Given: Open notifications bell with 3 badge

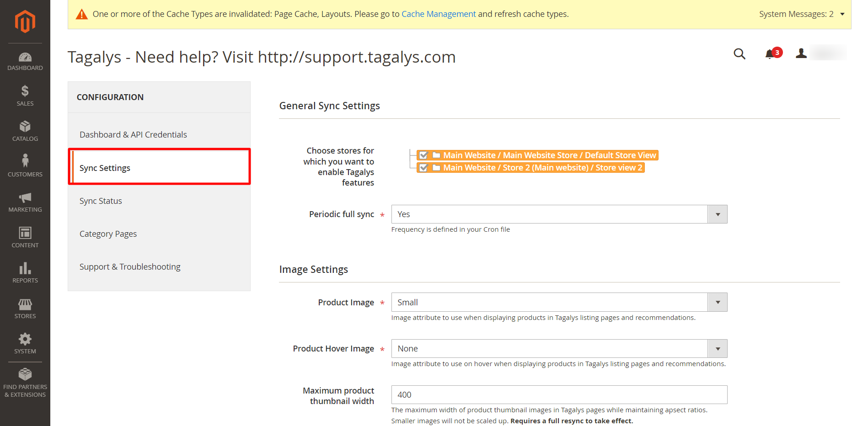Looking at the screenshot, I should click(x=773, y=53).
